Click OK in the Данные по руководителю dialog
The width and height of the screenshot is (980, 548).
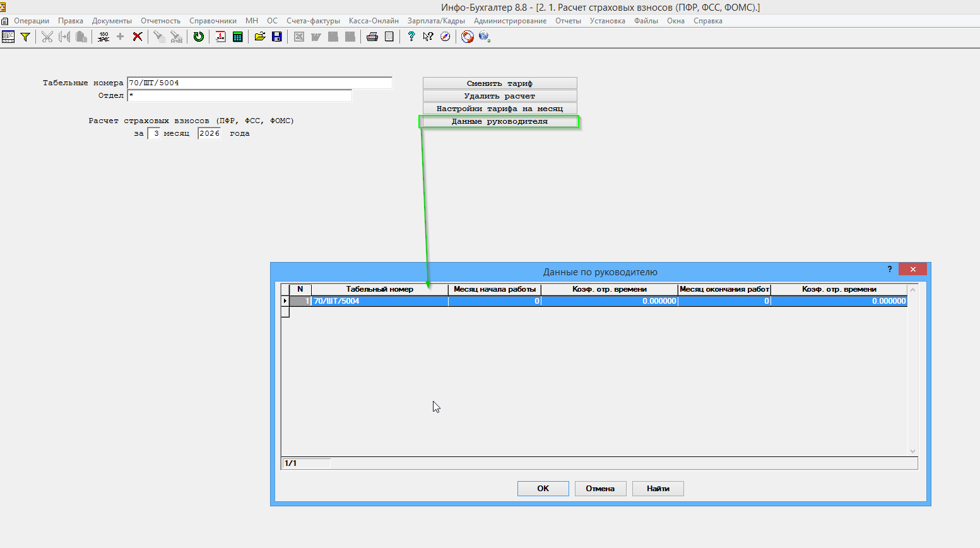(x=543, y=489)
